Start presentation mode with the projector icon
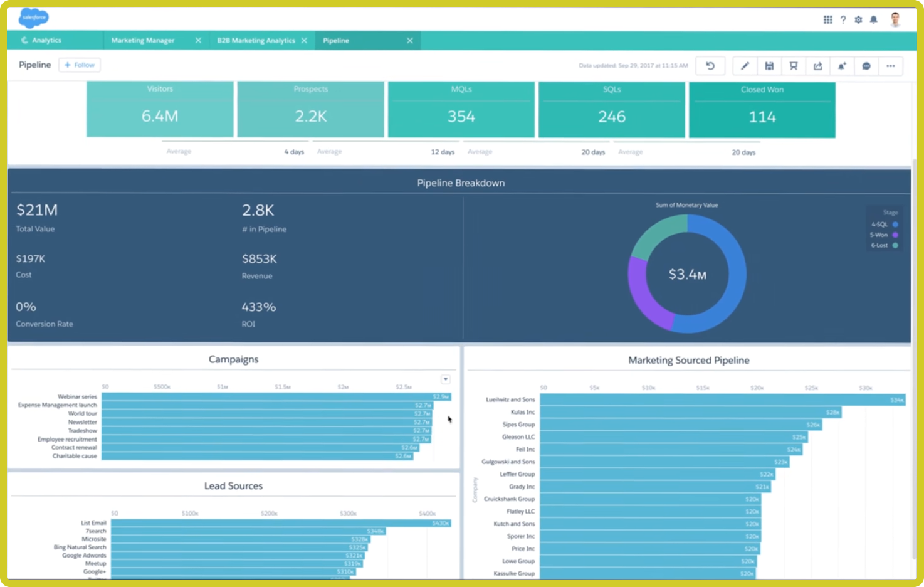 click(x=794, y=66)
